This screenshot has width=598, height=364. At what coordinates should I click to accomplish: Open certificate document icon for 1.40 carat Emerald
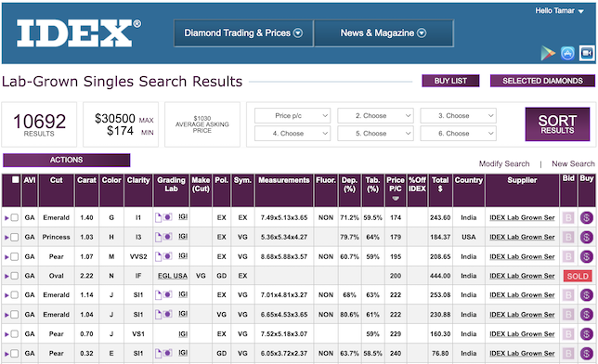tap(158, 217)
